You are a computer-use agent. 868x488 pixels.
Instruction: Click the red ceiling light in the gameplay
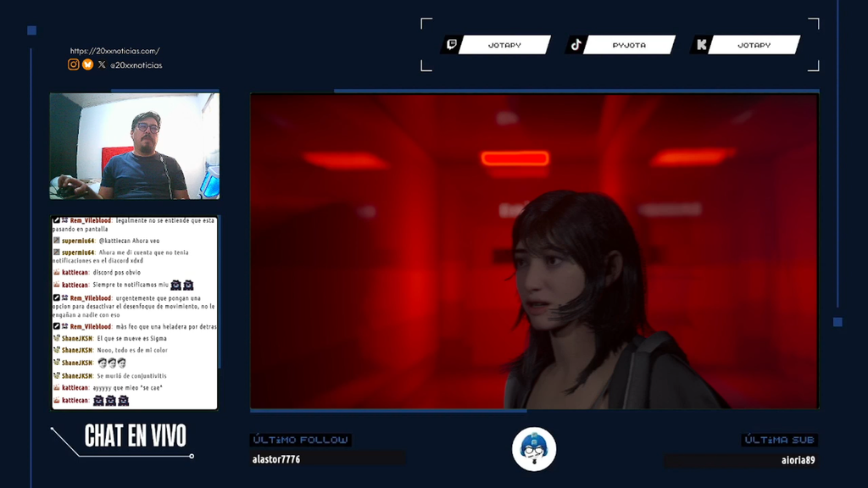pyautogui.click(x=515, y=158)
